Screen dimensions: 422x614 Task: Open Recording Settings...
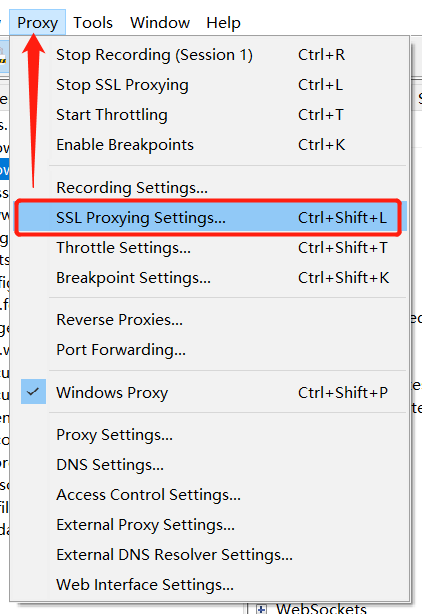210,188
